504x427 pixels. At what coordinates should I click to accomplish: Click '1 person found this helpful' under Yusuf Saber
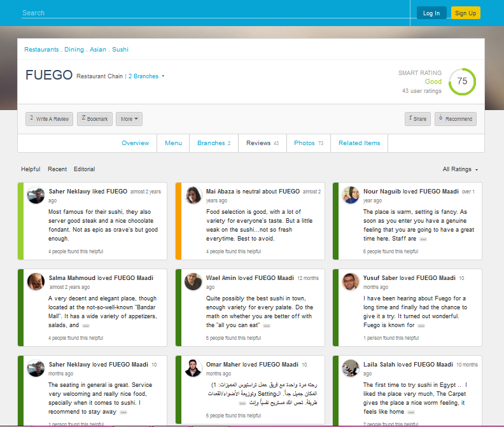click(391, 338)
